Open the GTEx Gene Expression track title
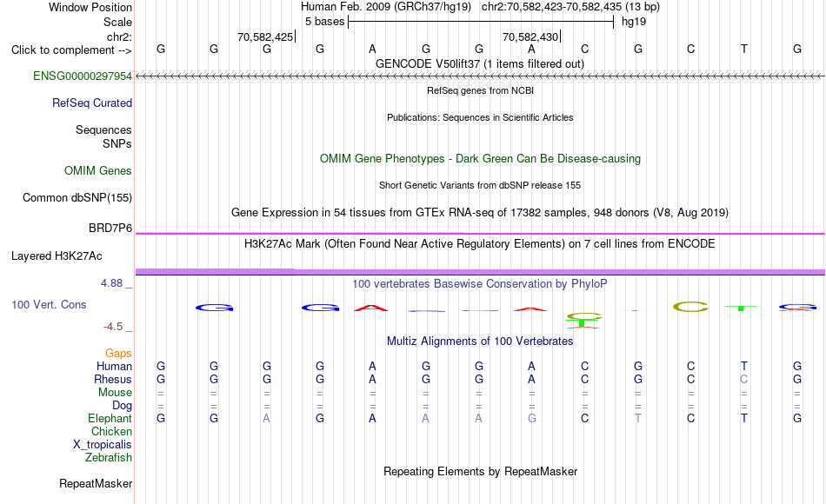The width and height of the screenshot is (826, 504). 480,212
